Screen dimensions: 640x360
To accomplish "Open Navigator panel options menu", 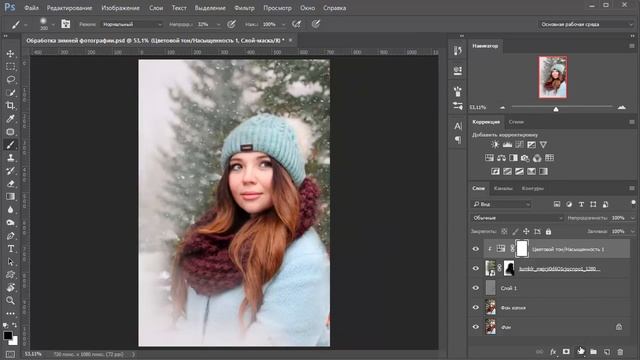I will [x=632, y=46].
